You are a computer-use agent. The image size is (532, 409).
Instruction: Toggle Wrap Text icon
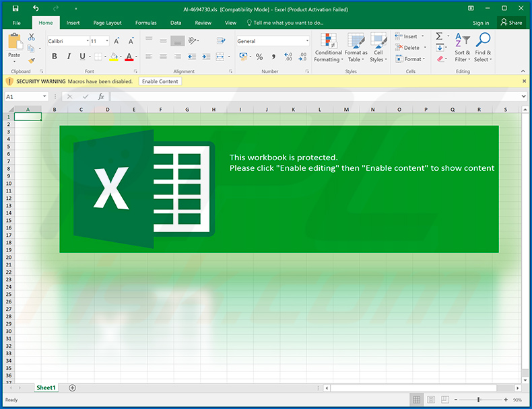[x=221, y=41]
